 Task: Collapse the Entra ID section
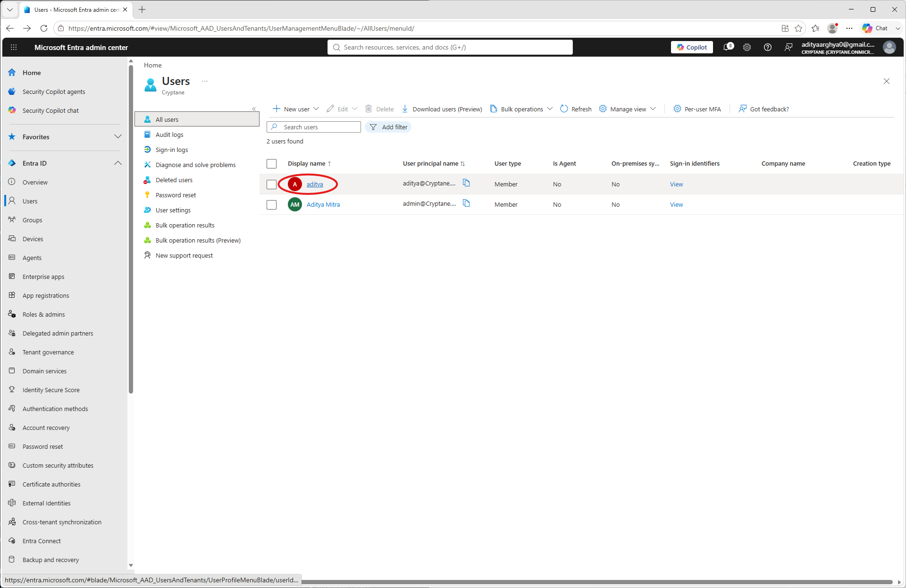118,163
